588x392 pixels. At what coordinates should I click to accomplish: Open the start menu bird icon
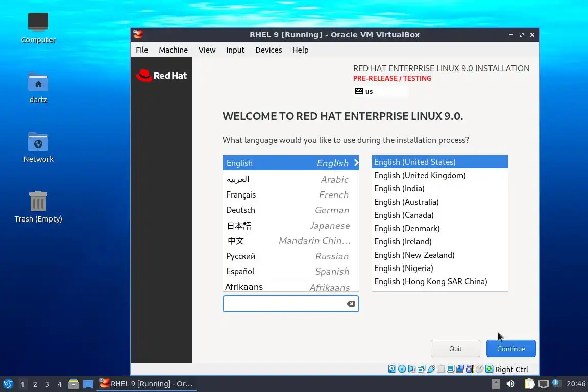tap(8, 384)
